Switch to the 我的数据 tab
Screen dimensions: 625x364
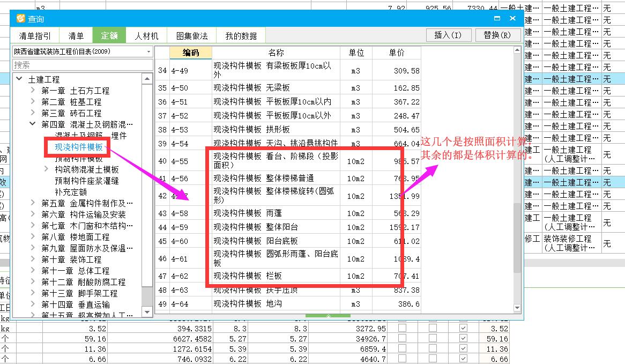click(241, 36)
